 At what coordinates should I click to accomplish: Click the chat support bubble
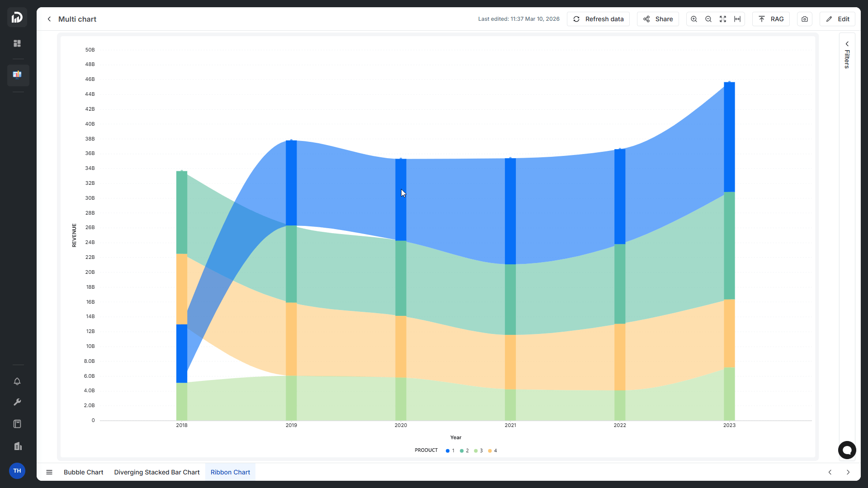point(847,450)
